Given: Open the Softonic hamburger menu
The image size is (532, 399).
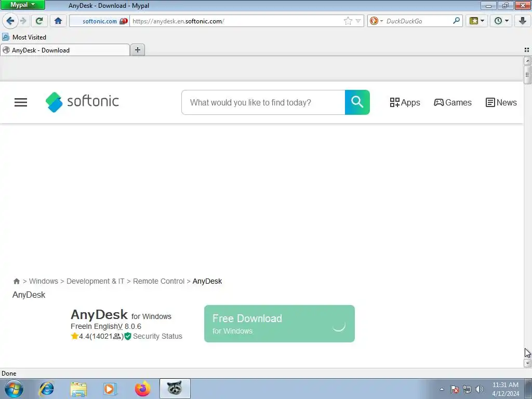Looking at the screenshot, I should 21,102.
